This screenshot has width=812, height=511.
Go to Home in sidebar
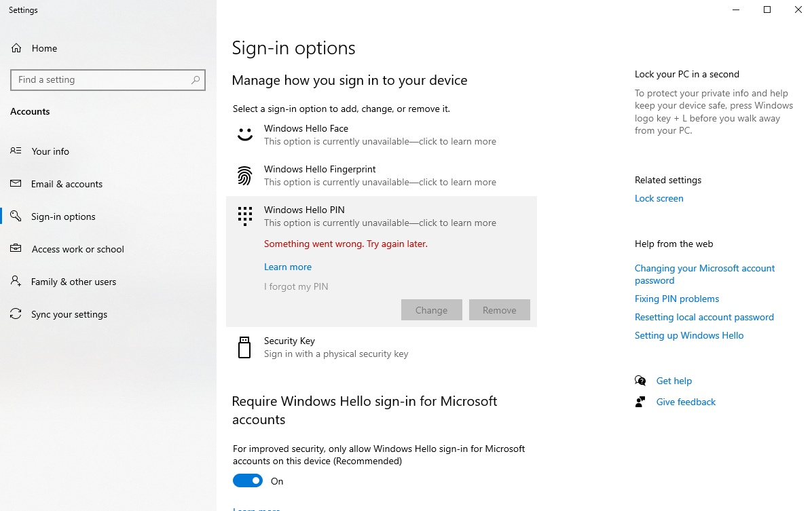tap(108, 48)
